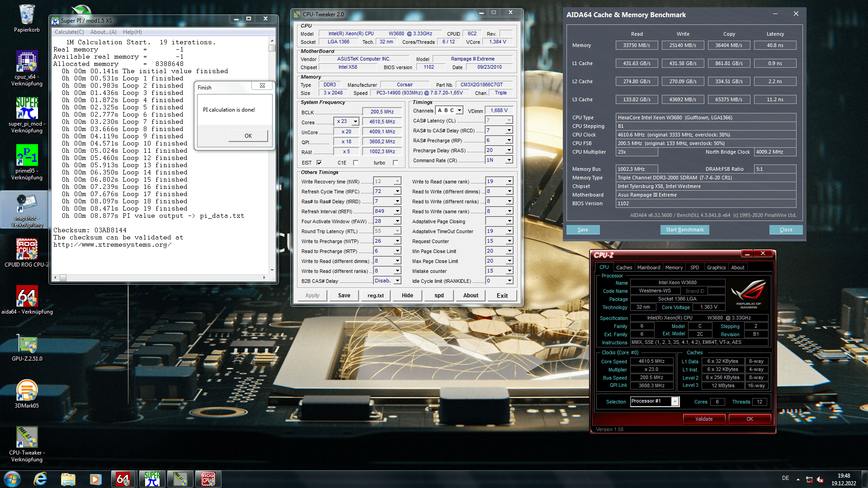
Task: Open Windows Media Player taskbar icon
Action: [95, 479]
